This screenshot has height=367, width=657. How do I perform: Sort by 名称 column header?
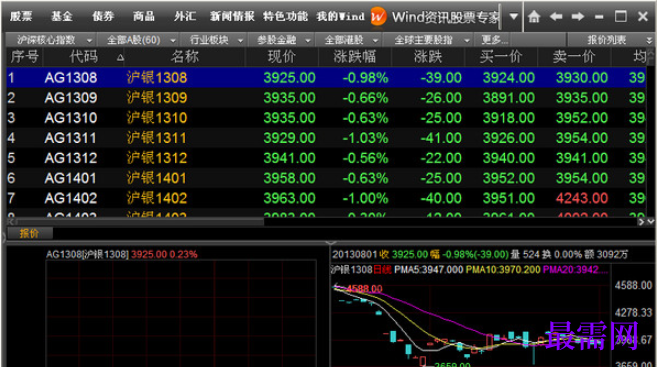coord(184,57)
